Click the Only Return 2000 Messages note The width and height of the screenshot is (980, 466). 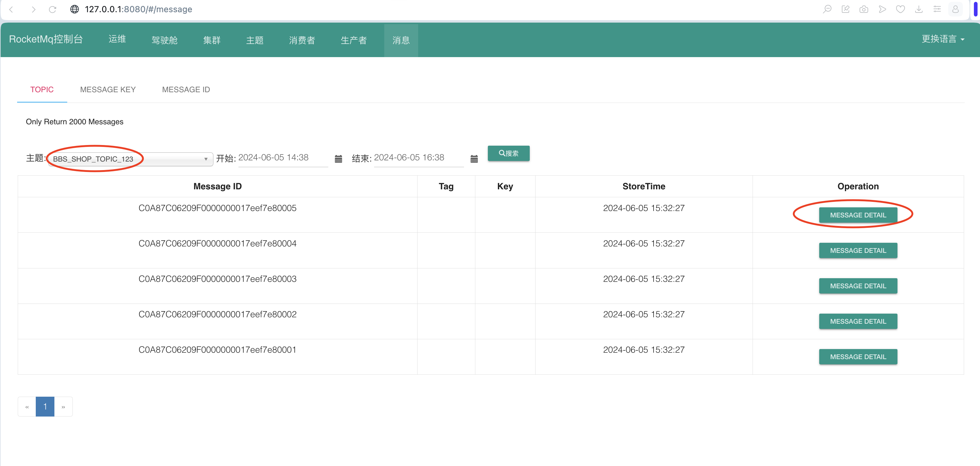tap(75, 122)
